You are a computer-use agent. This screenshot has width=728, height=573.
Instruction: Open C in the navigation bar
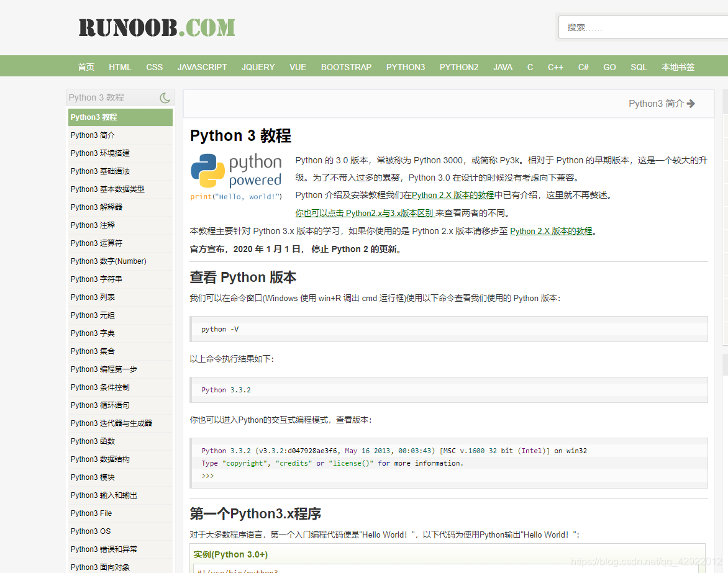(x=530, y=67)
